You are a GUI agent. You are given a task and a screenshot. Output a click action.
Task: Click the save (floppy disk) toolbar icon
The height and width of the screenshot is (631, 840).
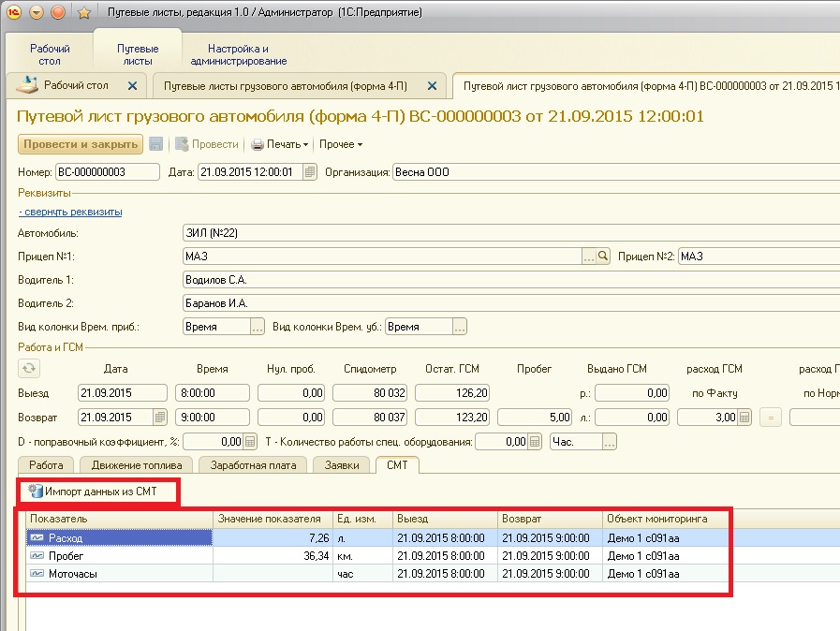pyautogui.click(x=156, y=144)
